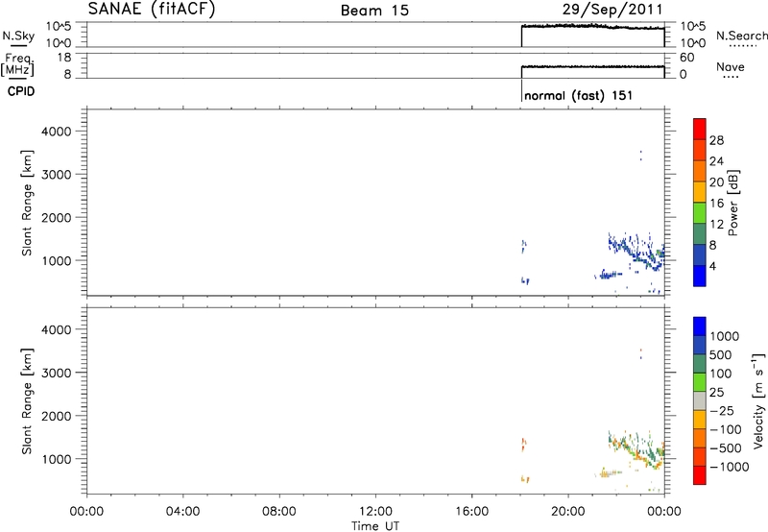Click Slant Range [km] label of velocity panel

[x=27, y=401]
